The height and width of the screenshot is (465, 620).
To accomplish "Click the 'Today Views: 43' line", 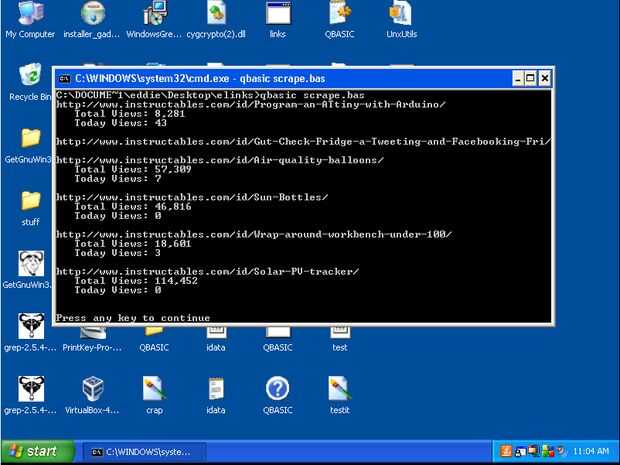I will coord(121,123).
